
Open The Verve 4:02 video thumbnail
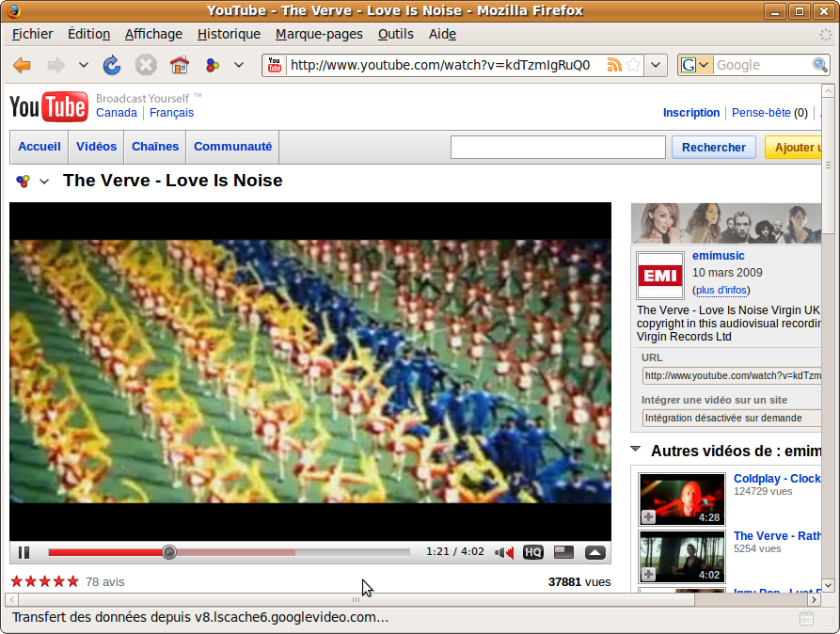point(682,556)
